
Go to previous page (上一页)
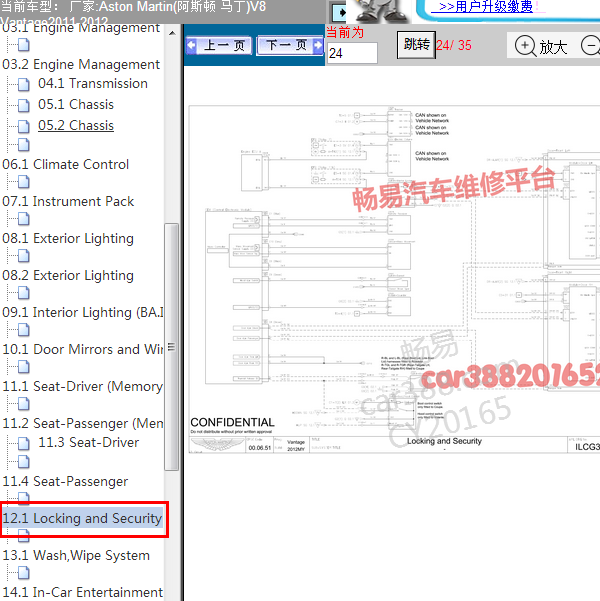point(219,46)
